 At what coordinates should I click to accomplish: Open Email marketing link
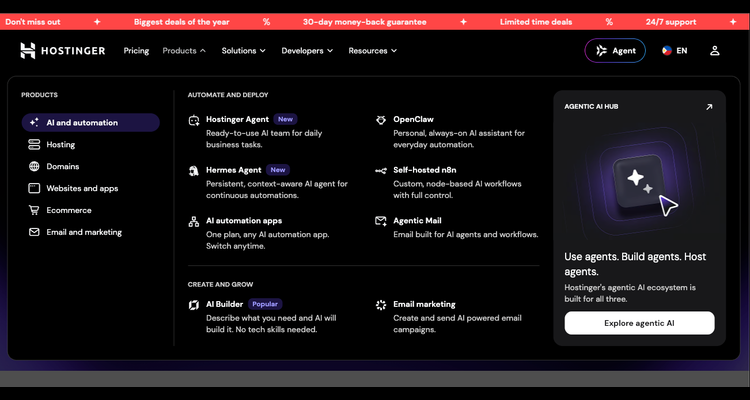(424, 304)
